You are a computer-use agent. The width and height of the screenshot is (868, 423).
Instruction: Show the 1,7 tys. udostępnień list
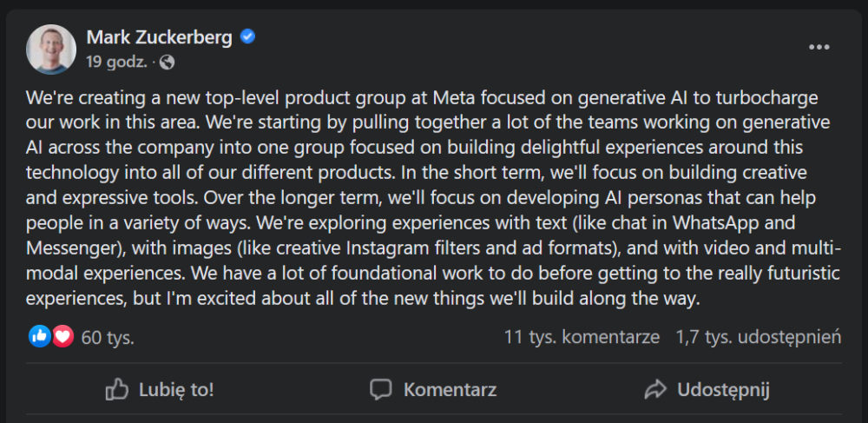(759, 337)
